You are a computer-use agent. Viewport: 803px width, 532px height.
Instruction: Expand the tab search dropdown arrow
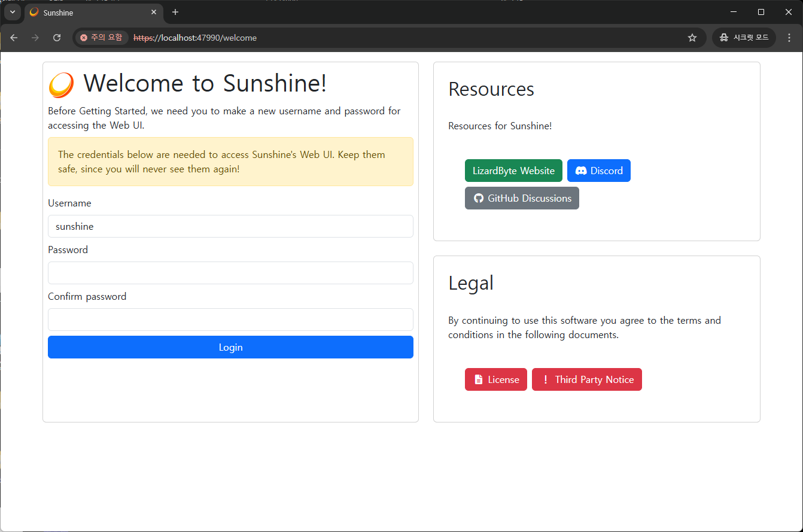coord(12,12)
